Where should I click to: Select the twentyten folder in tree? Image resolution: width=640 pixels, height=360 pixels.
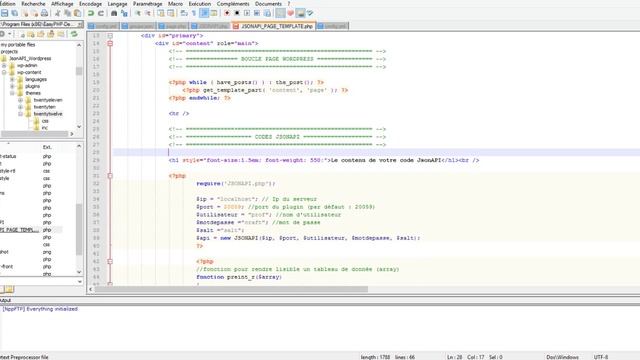pyautogui.click(x=44, y=107)
